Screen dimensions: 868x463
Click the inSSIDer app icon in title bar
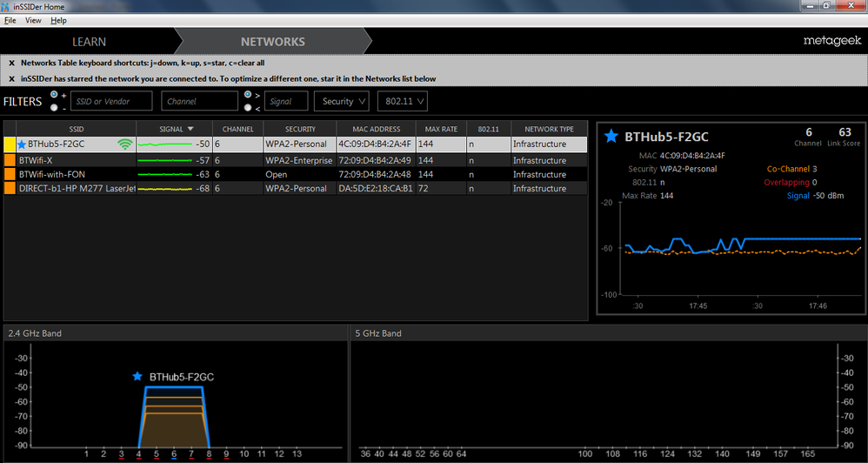coord(5,7)
